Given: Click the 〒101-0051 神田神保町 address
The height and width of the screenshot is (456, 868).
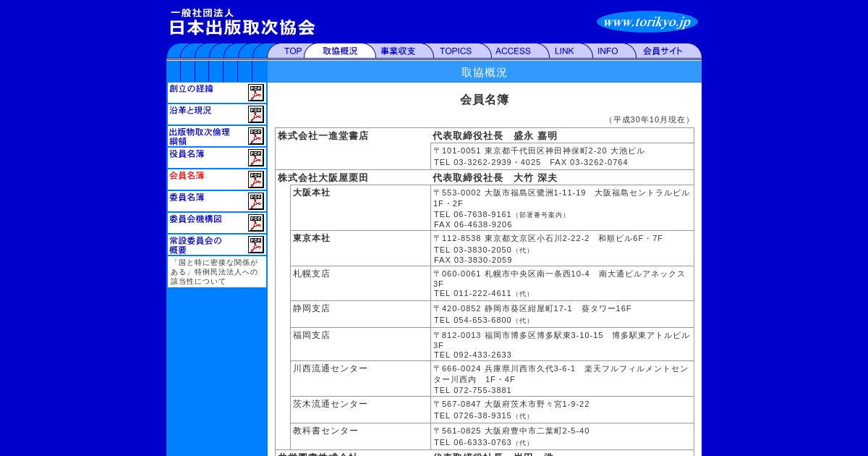Looking at the screenshot, I should [x=539, y=151].
